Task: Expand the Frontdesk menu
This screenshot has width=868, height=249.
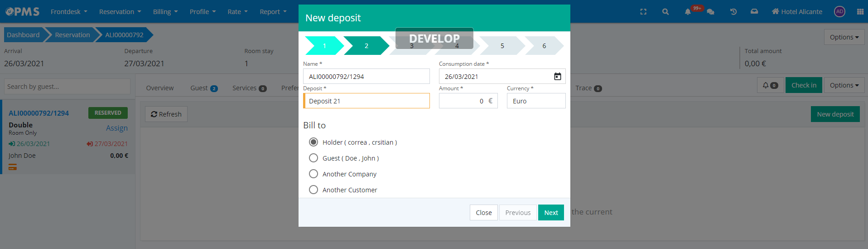Action: [x=69, y=12]
